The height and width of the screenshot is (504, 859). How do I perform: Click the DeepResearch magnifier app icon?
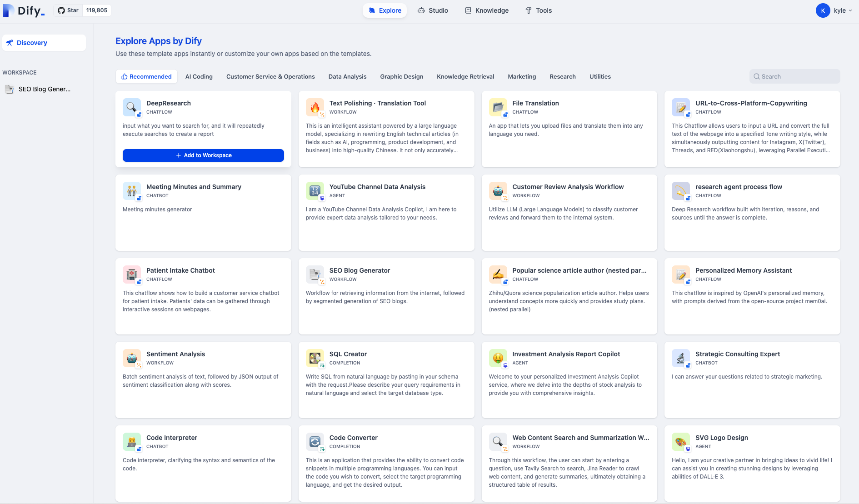(x=131, y=107)
